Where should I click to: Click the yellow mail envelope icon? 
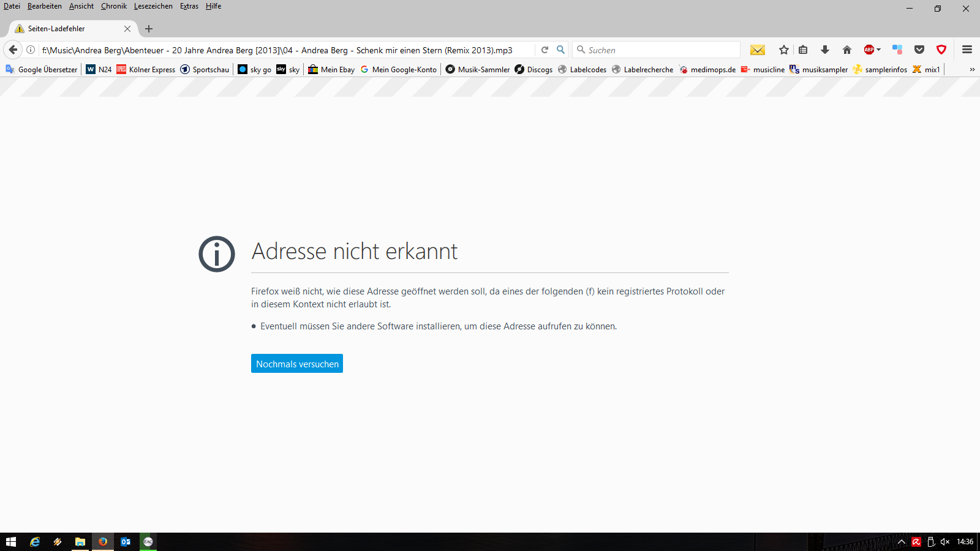click(x=758, y=50)
